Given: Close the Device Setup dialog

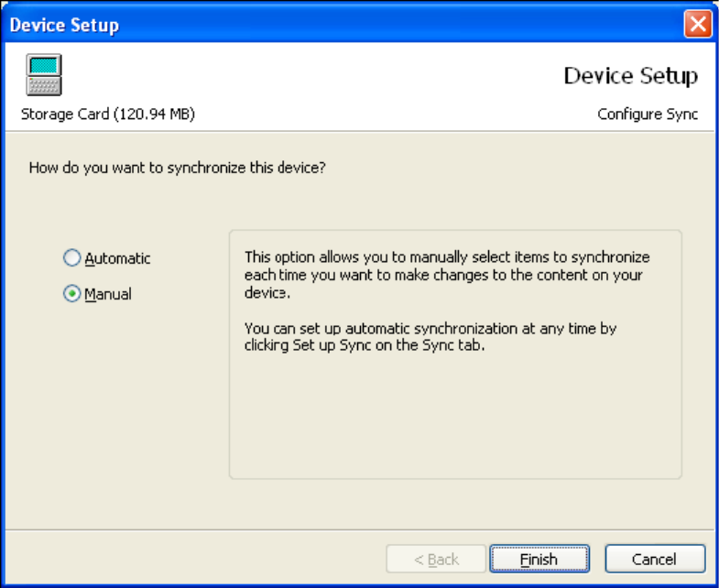Looking at the screenshot, I should pyautogui.click(x=698, y=24).
